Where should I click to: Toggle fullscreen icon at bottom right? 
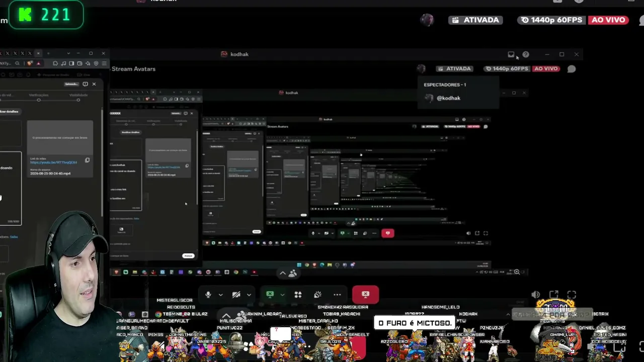pos(572,295)
